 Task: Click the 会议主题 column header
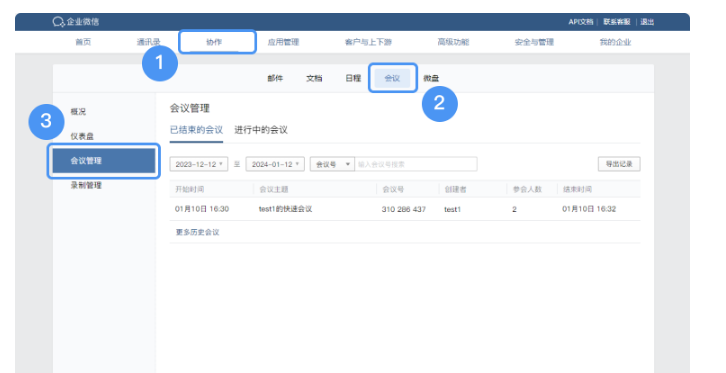274,189
